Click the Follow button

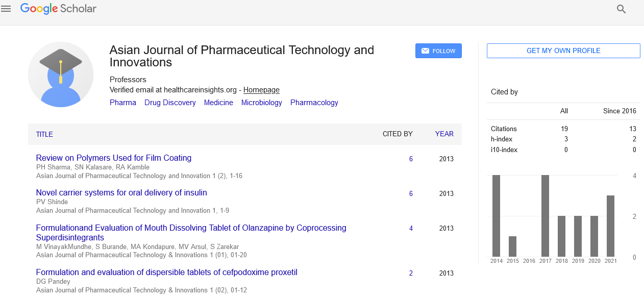click(x=438, y=51)
